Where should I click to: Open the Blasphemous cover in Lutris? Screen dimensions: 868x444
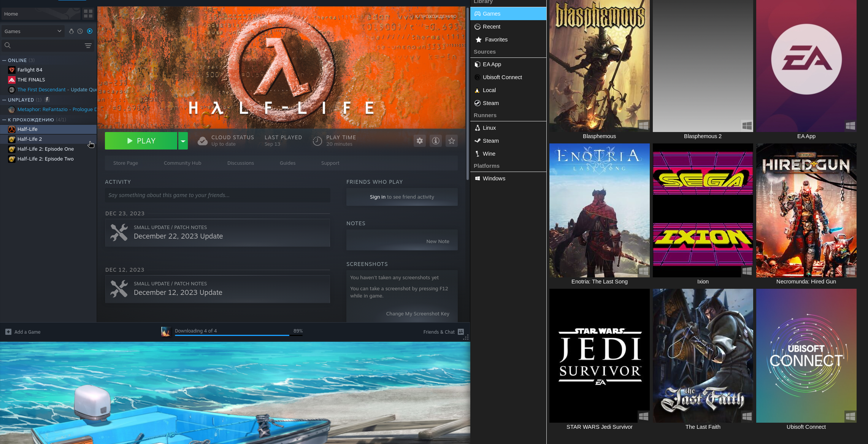600,66
